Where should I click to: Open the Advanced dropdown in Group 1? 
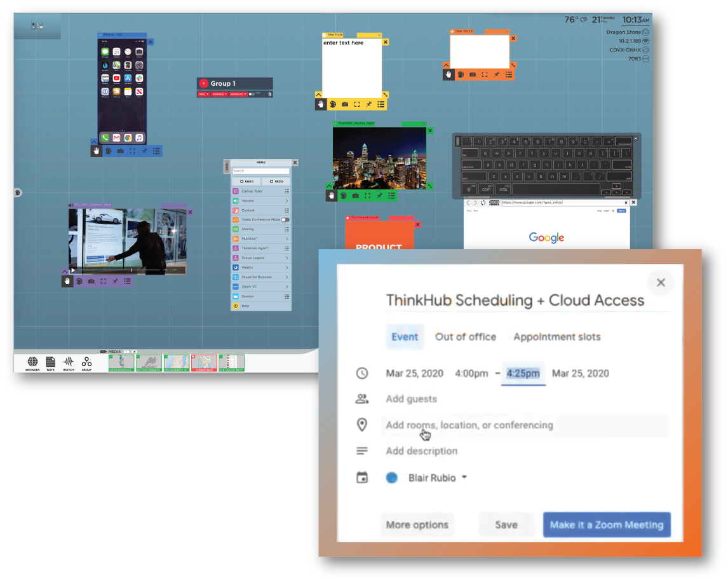(238, 94)
